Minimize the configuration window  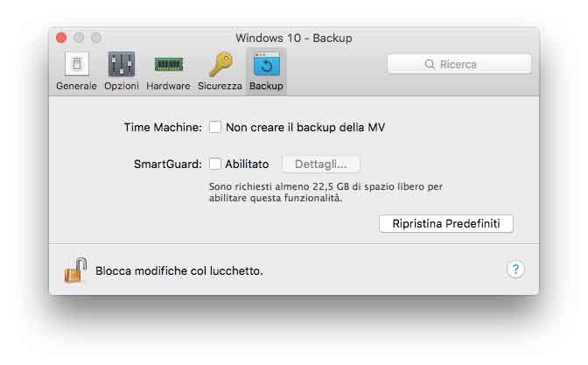pos(79,39)
